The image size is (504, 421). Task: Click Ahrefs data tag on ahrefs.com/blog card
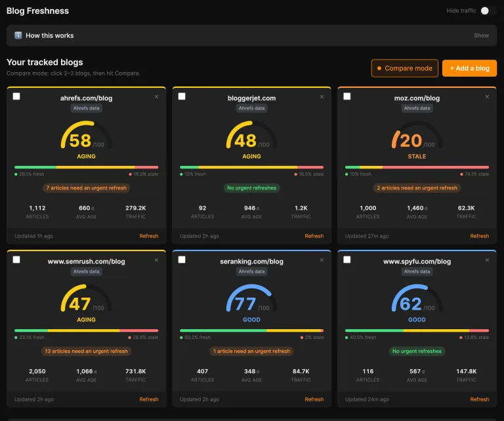point(86,108)
